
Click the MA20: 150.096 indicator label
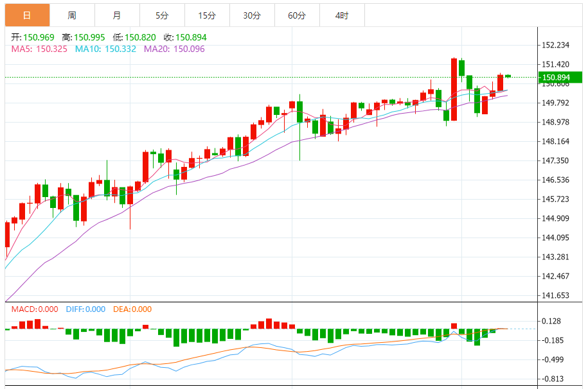[174, 49]
